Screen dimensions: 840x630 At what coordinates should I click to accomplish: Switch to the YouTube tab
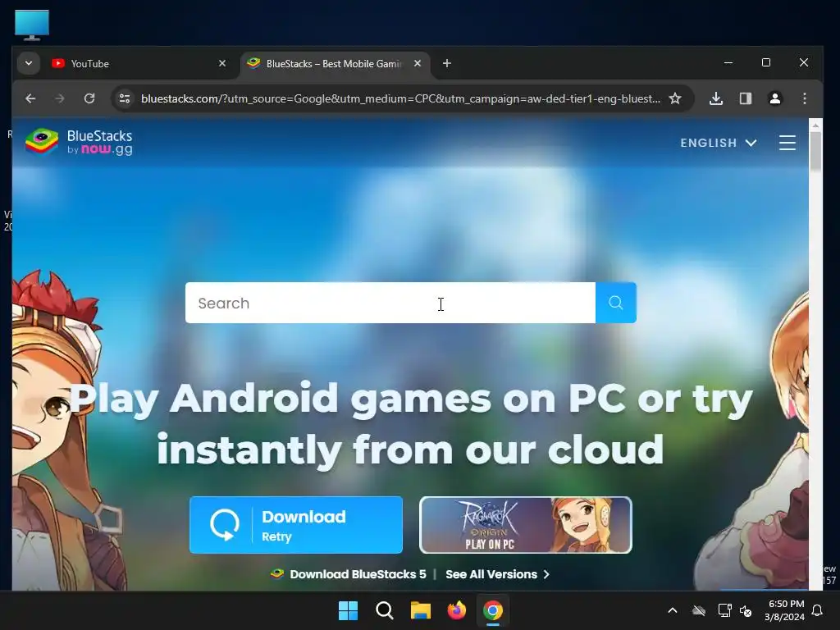pos(139,64)
